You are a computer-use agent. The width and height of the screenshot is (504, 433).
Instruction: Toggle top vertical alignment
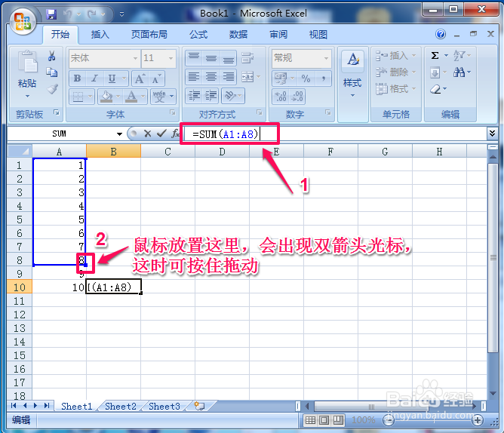click(194, 58)
